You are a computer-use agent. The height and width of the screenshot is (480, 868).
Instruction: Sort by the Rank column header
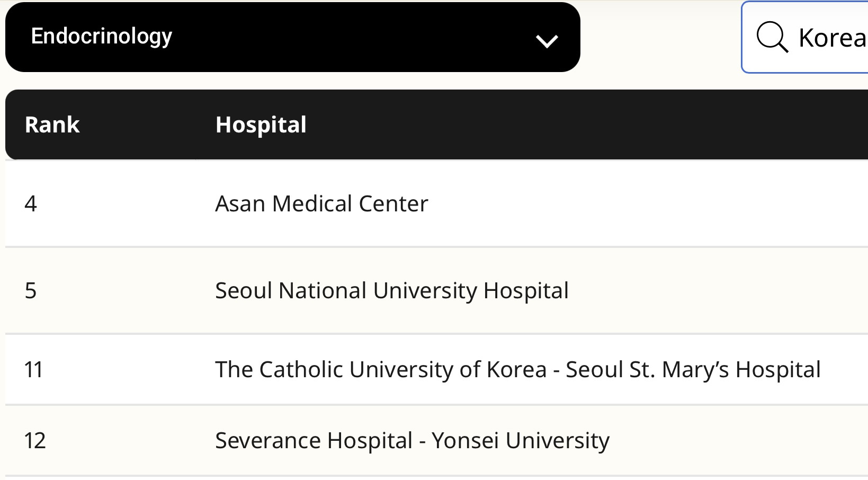coord(52,125)
